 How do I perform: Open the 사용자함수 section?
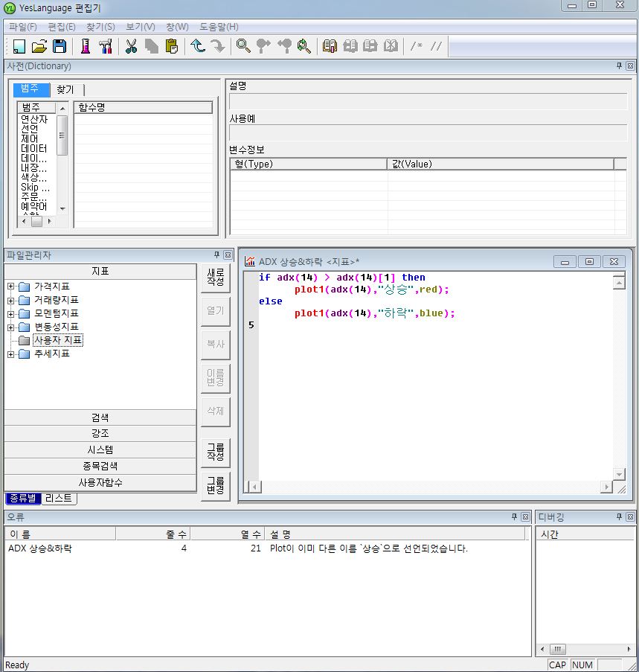(100, 482)
